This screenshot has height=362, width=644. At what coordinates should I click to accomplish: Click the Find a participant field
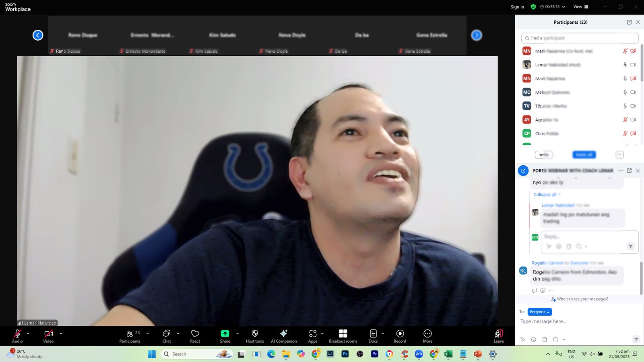tap(580, 38)
